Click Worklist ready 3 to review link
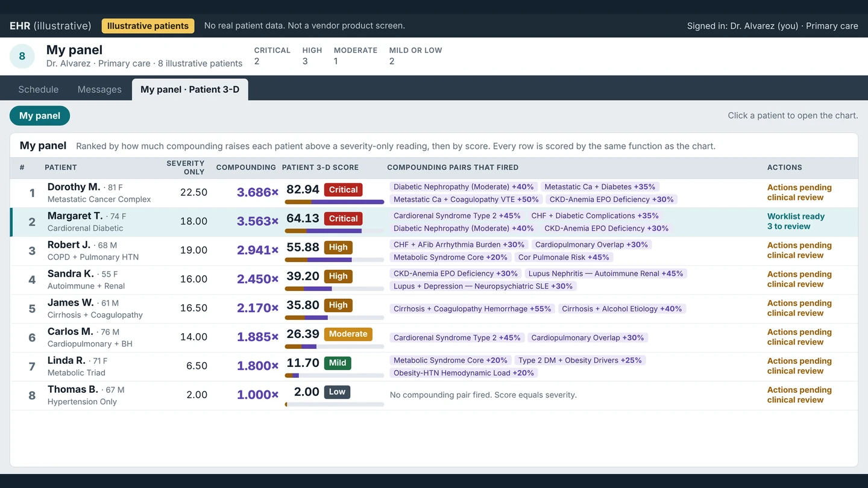868x488 pixels. pos(796,221)
